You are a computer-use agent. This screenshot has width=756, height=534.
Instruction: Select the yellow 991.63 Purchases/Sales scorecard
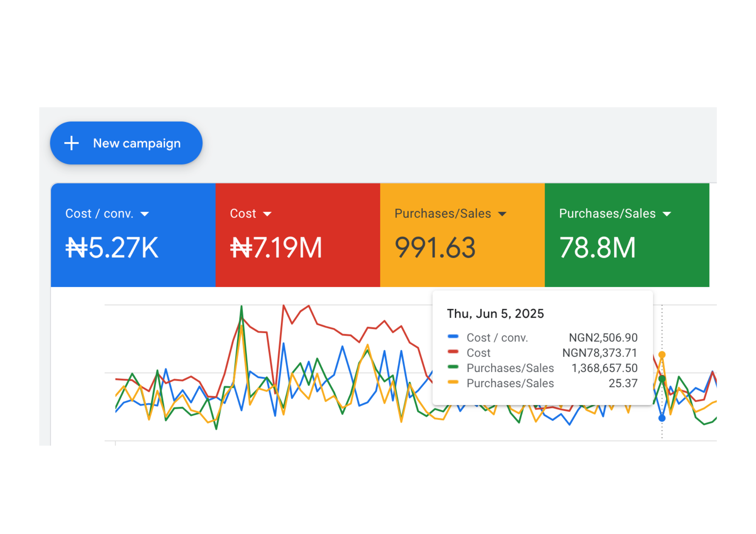pos(462,235)
